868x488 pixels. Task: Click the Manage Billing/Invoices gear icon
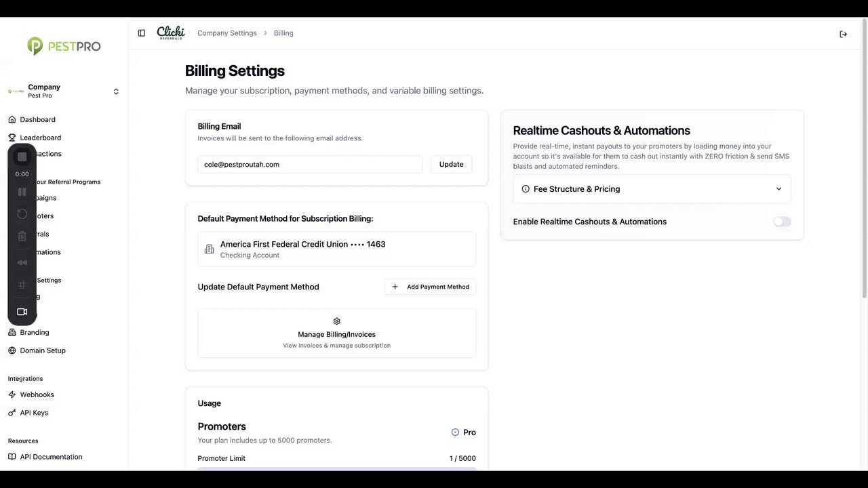[x=336, y=321]
